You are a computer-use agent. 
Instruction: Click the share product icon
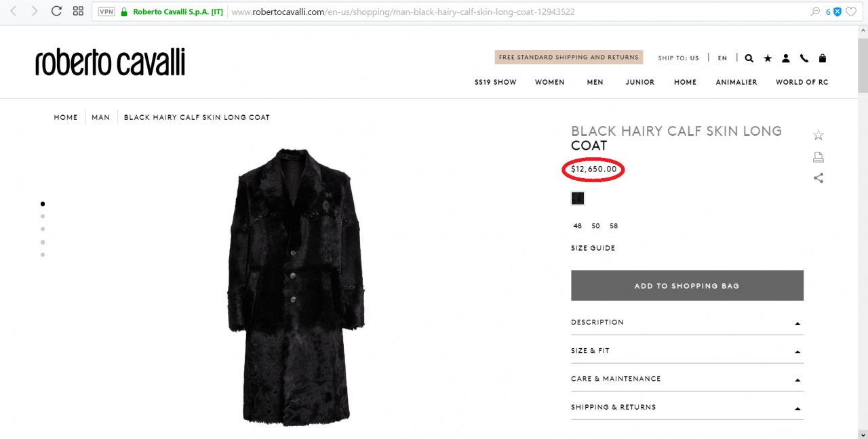click(x=818, y=178)
